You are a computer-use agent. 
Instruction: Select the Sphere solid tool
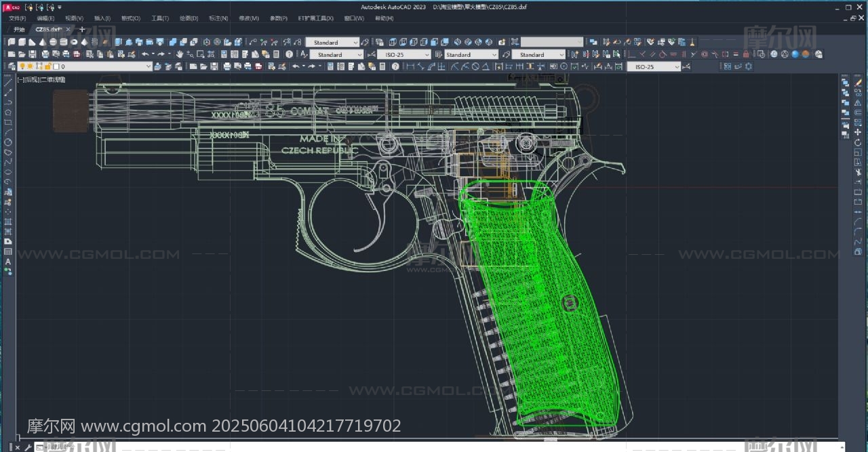click(54, 42)
